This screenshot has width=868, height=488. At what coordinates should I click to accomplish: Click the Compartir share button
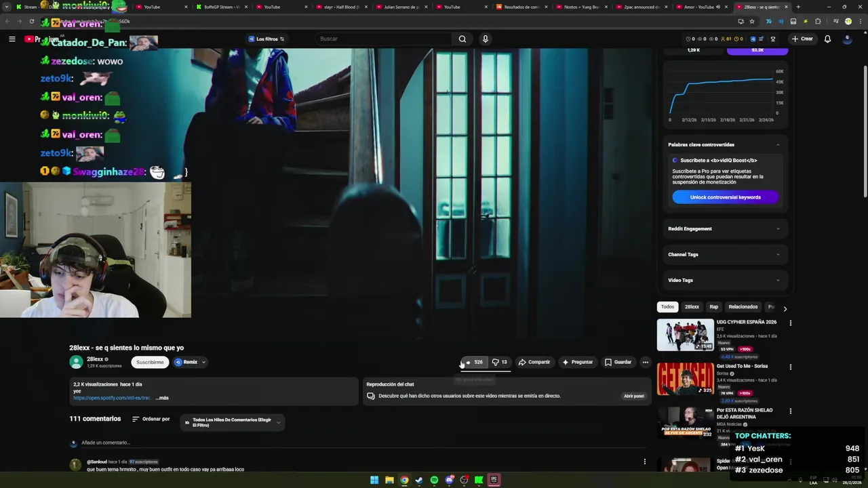pos(534,362)
